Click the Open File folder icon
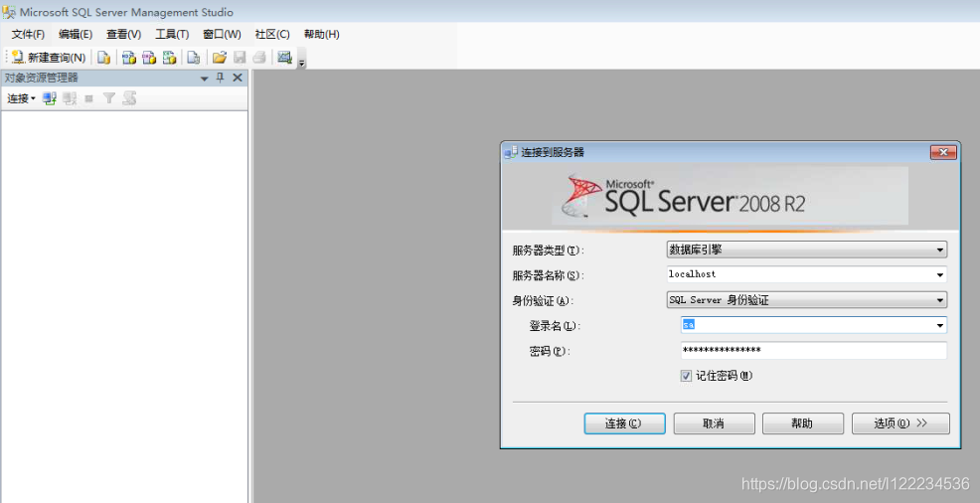This screenshot has width=980, height=503. [x=219, y=58]
